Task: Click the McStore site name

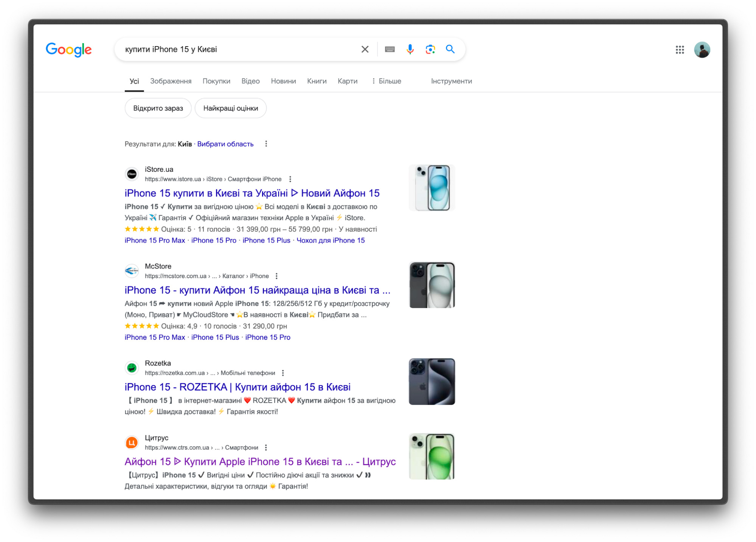Action: (x=158, y=266)
